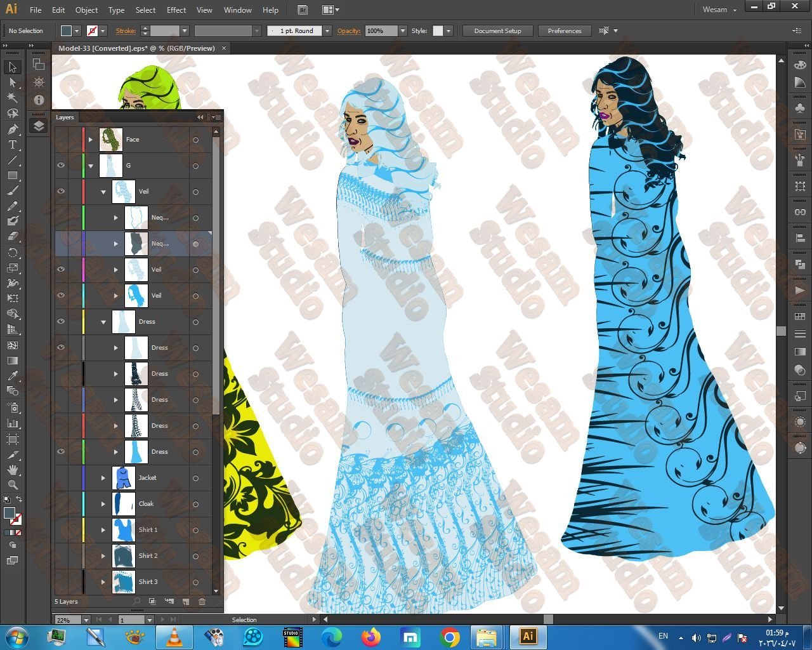Select the Direct Selection tool
This screenshot has height=650, width=812.
[x=13, y=83]
